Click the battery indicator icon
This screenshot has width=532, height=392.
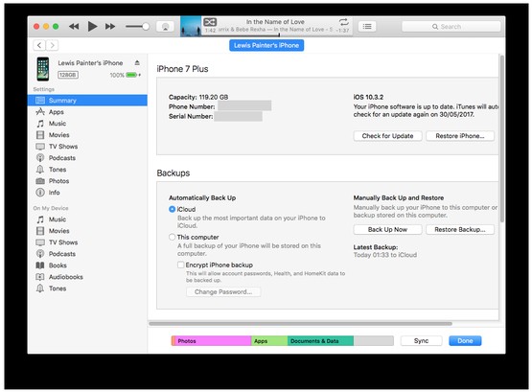pos(131,75)
